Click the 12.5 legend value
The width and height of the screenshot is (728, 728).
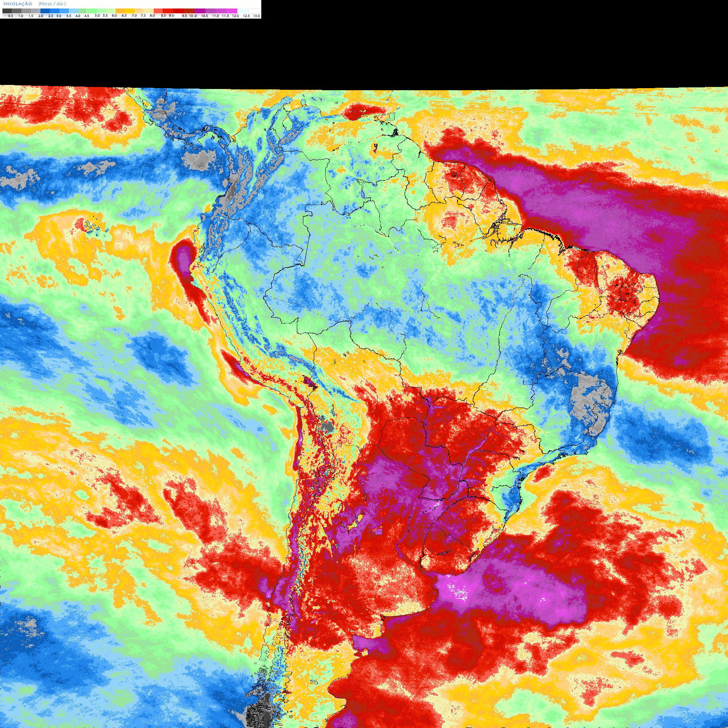246,16
